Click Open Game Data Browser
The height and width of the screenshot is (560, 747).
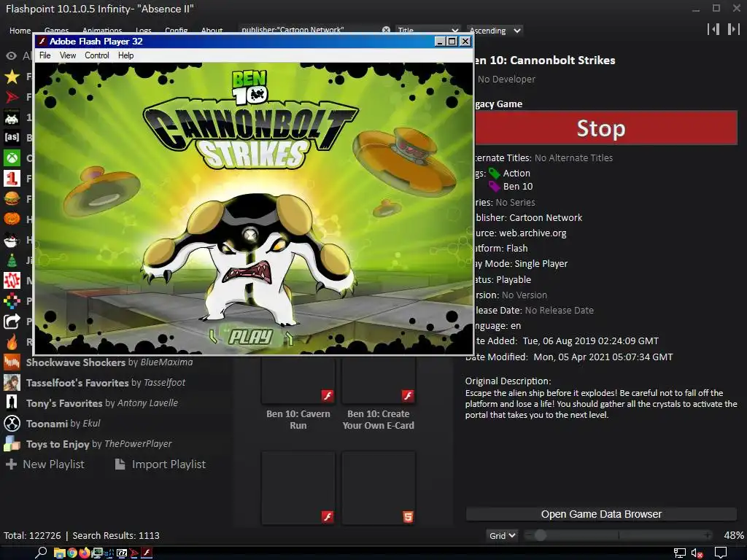coord(601,514)
